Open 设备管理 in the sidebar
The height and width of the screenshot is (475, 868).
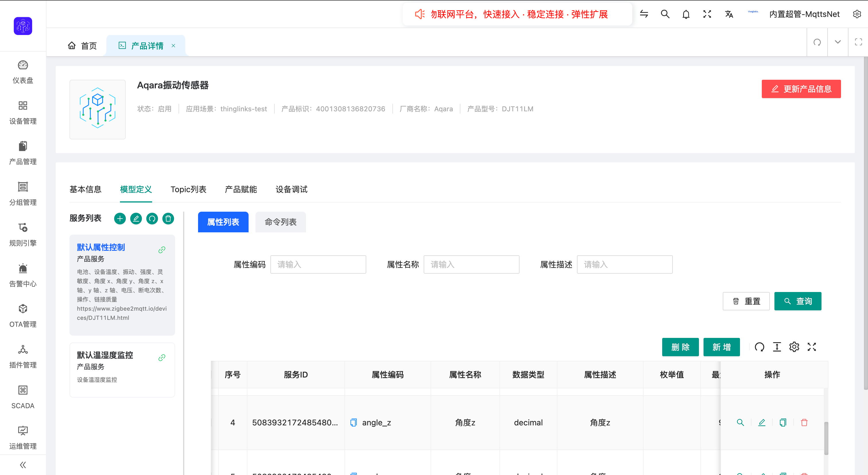(x=23, y=112)
